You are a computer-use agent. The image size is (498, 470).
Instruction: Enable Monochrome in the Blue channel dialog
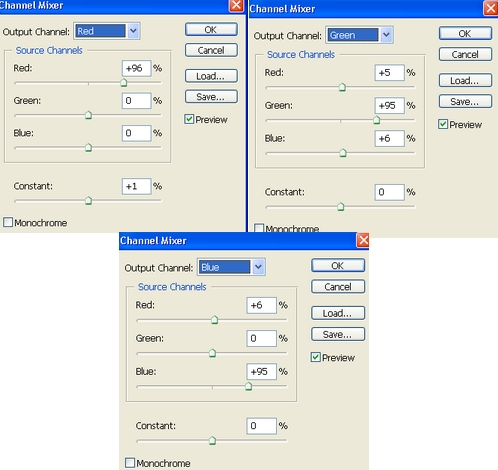coord(130,463)
